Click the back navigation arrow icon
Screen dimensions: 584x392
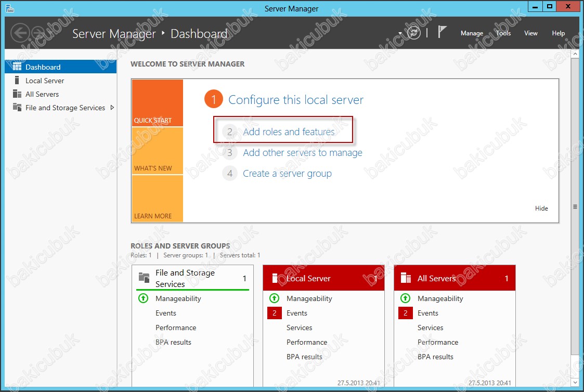tap(20, 33)
